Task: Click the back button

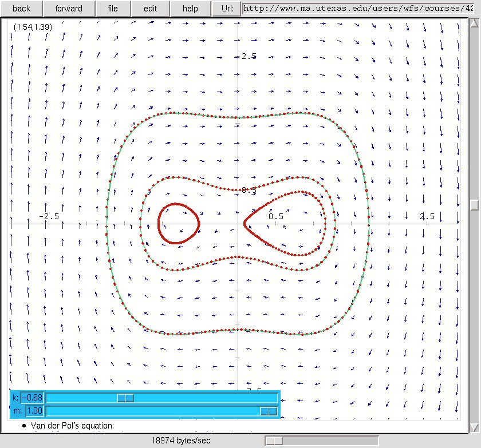Action: [x=21, y=8]
